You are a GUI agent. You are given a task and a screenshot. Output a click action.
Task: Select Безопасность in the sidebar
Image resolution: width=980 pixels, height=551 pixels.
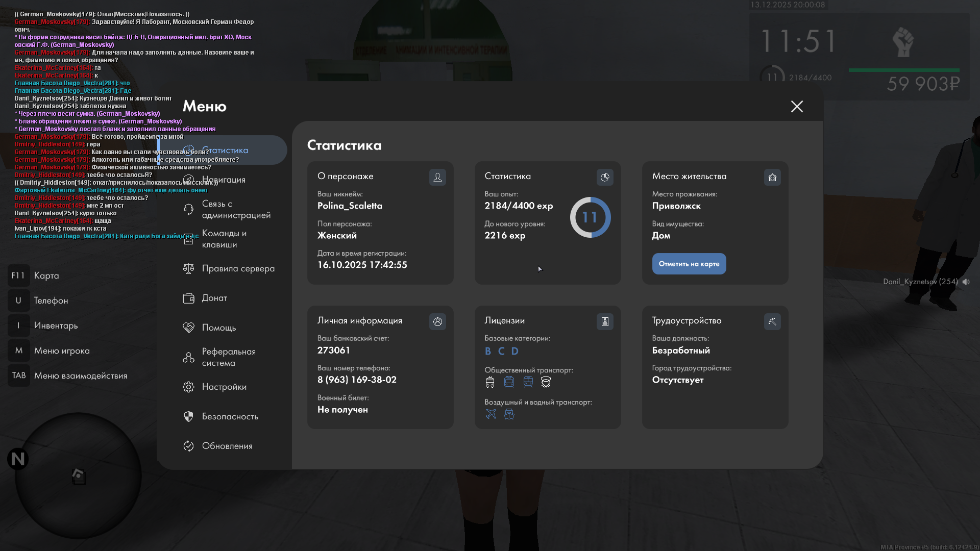pyautogui.click(x=230, y=416)
